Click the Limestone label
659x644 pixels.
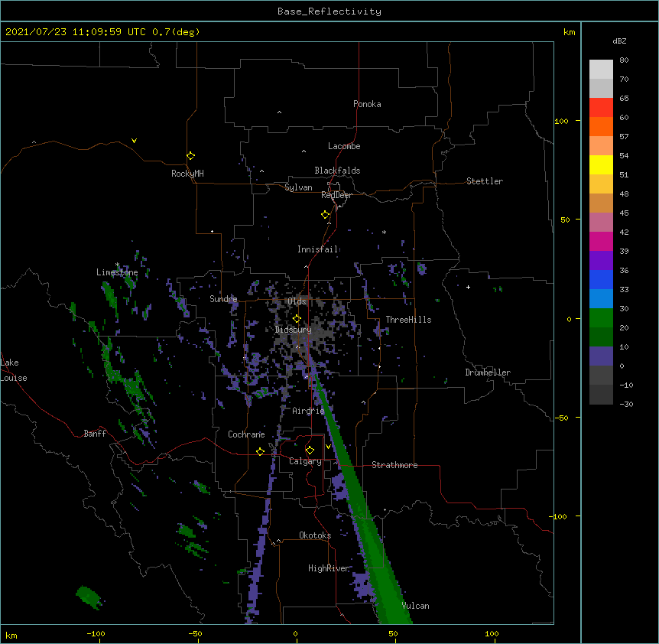pyautogui.click(x=117, y=272)
